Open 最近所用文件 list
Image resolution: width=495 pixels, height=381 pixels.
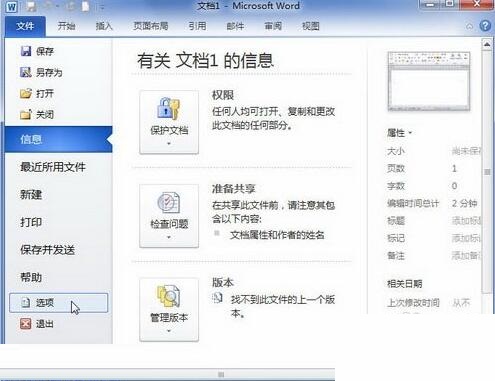click(x=53, y=167)
